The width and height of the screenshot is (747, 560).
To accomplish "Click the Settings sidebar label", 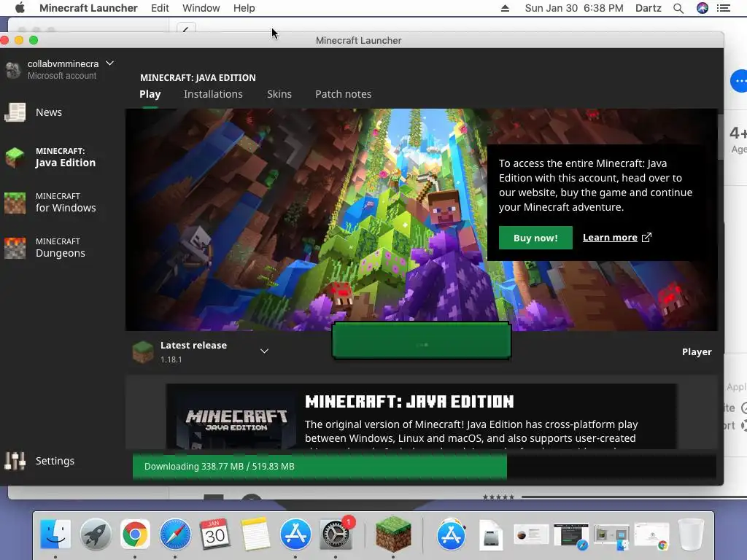I will coord(55,461).
